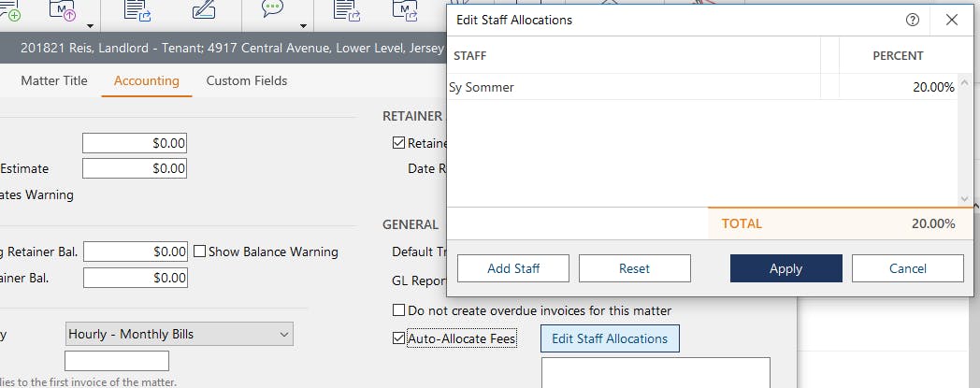The image size is (980, 388).
Task: Click the add item icon with green plus
Action: (9, 12)
